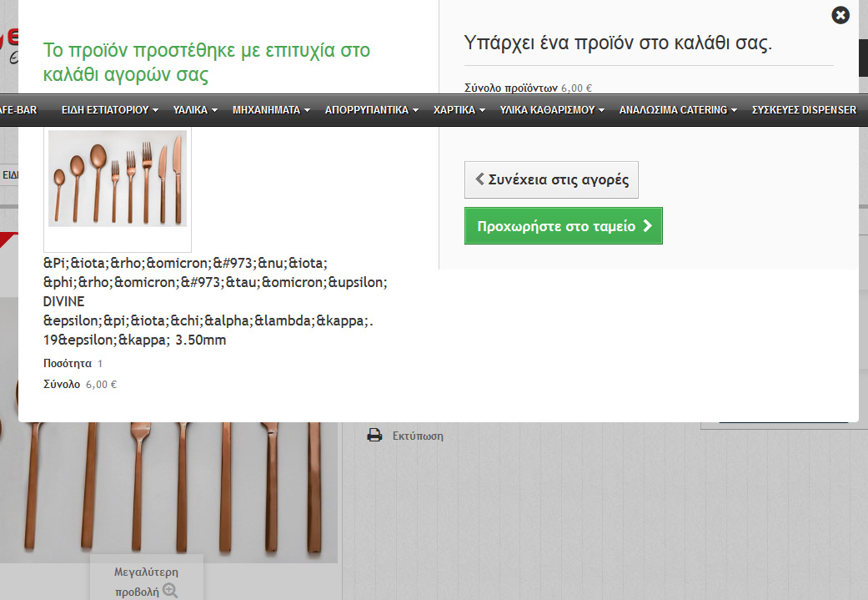Expand the ΥΛΙΚΑ ΚΑΘΑΡΙΣΜΟΥ menu
Screen dimensions: 868x600
pyautogui.click(x=552, y=110)
